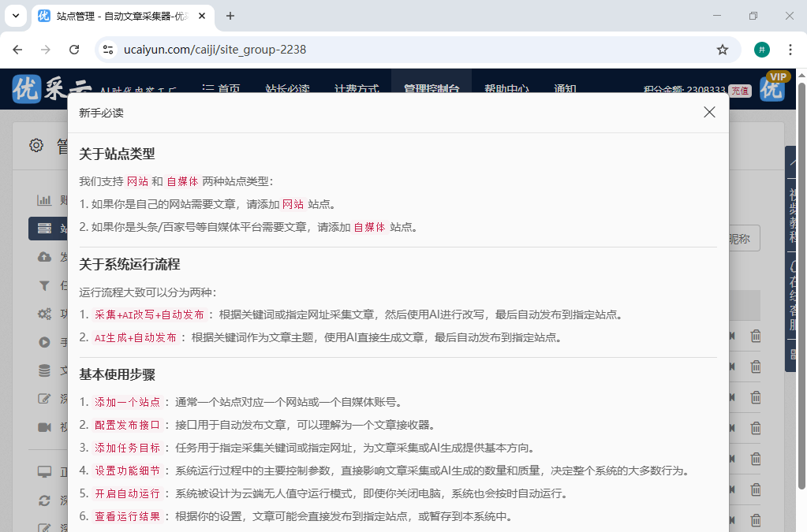Reload the ucaiyun page
The width and height of the screenshot is (807, 532).
tap(74, 50)
